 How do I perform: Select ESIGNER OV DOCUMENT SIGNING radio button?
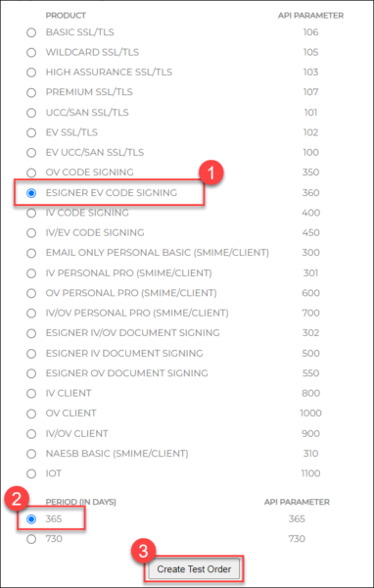[x=31, y=373]
